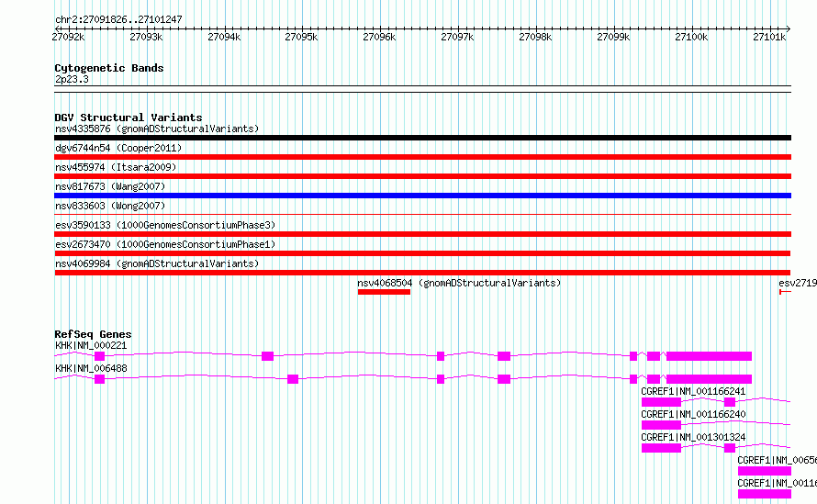This screenshot has width=817, height=504.
Task: Select the truncated esv2719 variant label
Action: 797,283
